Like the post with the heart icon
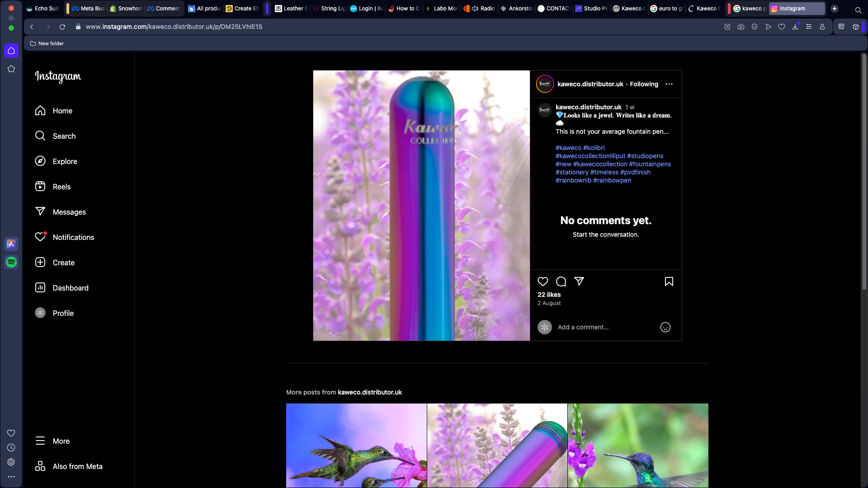Viewport: 868px width, 488px height. (543, 282)
